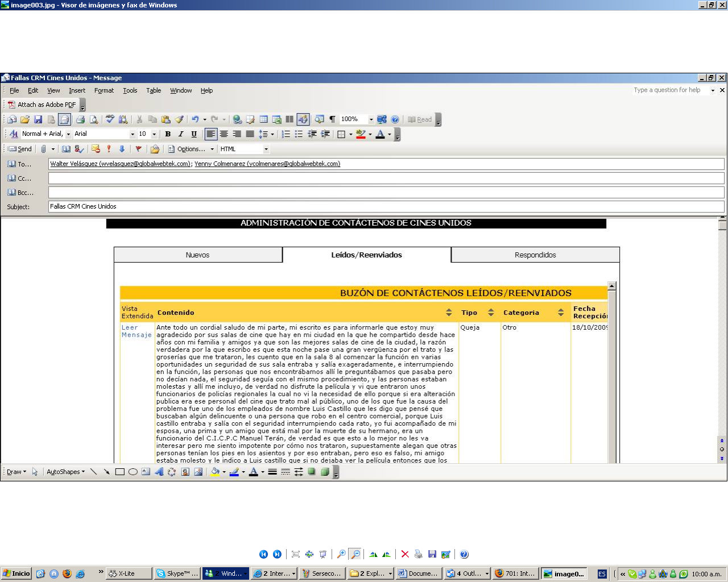Align the paragraph text right

coord(237,134)
